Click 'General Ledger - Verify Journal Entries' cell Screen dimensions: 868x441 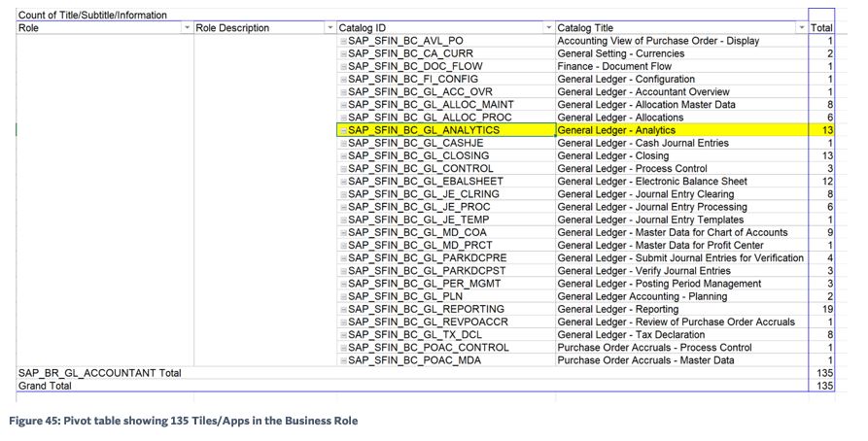pos(682,271)
